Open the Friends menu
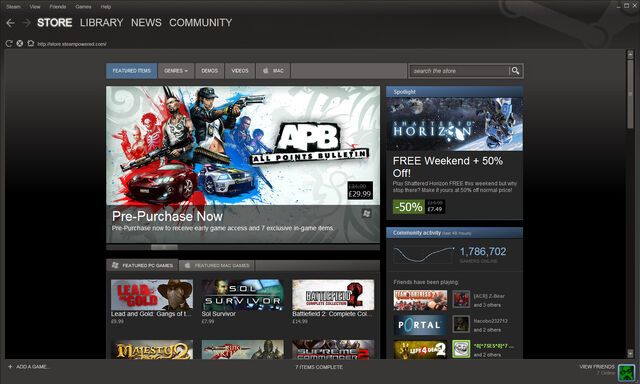The height and width of the screenshot is (384, 640). (58, 7)
